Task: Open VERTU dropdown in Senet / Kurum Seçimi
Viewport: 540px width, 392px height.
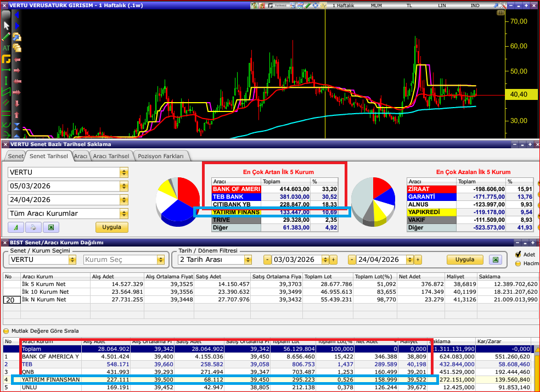Action: (72, 260)
